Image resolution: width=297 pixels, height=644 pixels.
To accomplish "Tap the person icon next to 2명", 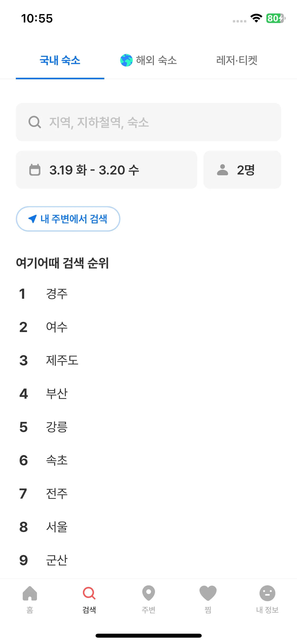I will tap(223, 170).
